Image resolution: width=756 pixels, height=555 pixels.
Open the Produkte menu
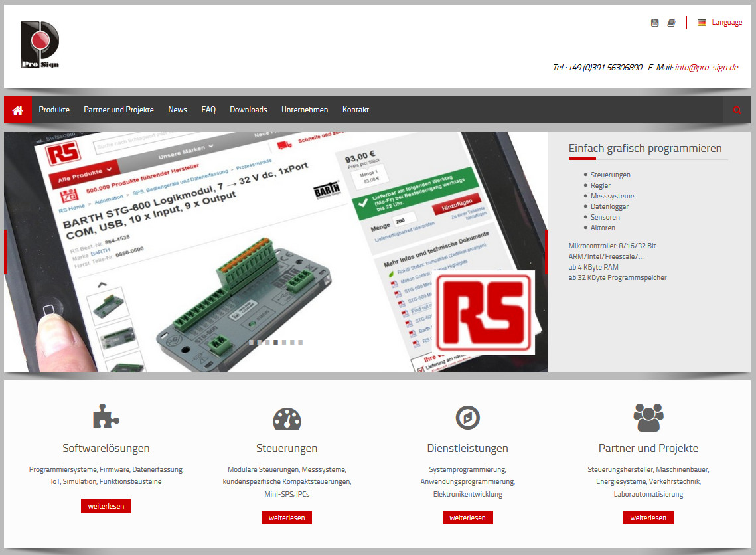pyautogui.click(x=54, y=110)
